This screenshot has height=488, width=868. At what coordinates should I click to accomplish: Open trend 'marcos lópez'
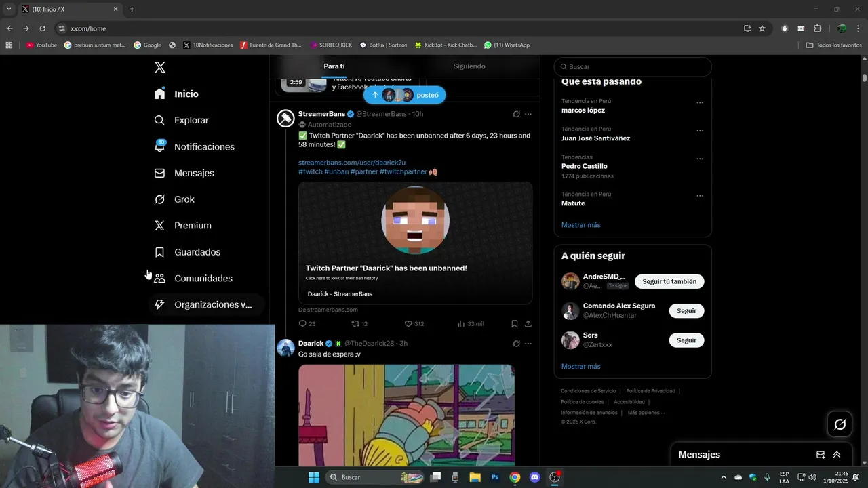tap(583, 110)
